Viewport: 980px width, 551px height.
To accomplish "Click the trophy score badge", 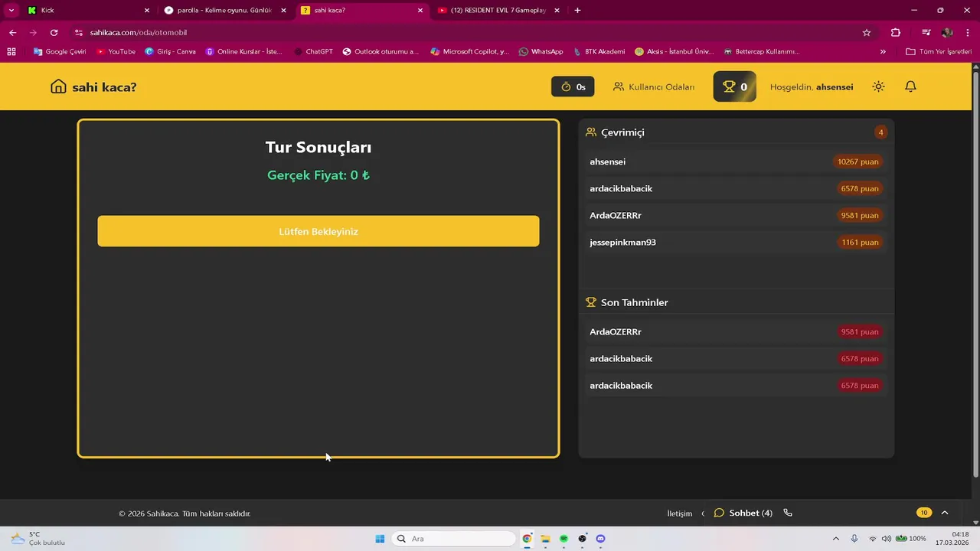I will [x=735, y=86].
